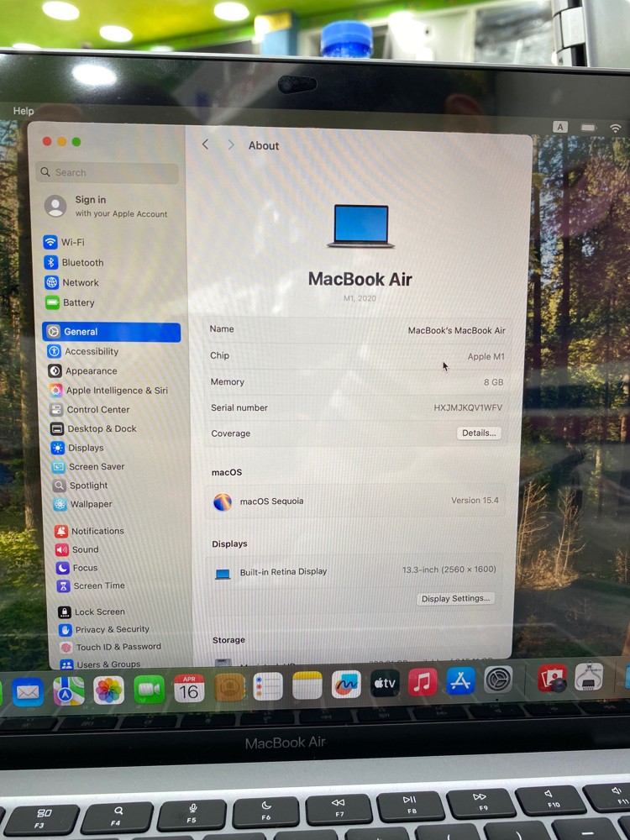Go forward using the right chevron
The width and height of the screenshot is (630, 840).
pyautogui.click(x=231, y=144)
